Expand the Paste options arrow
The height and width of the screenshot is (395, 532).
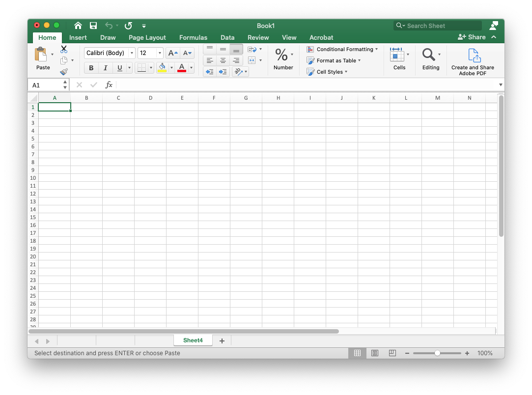52,55
